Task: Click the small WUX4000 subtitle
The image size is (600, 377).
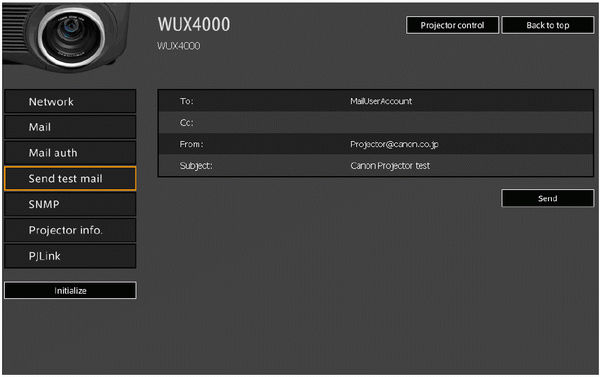Action: point(178,46)
